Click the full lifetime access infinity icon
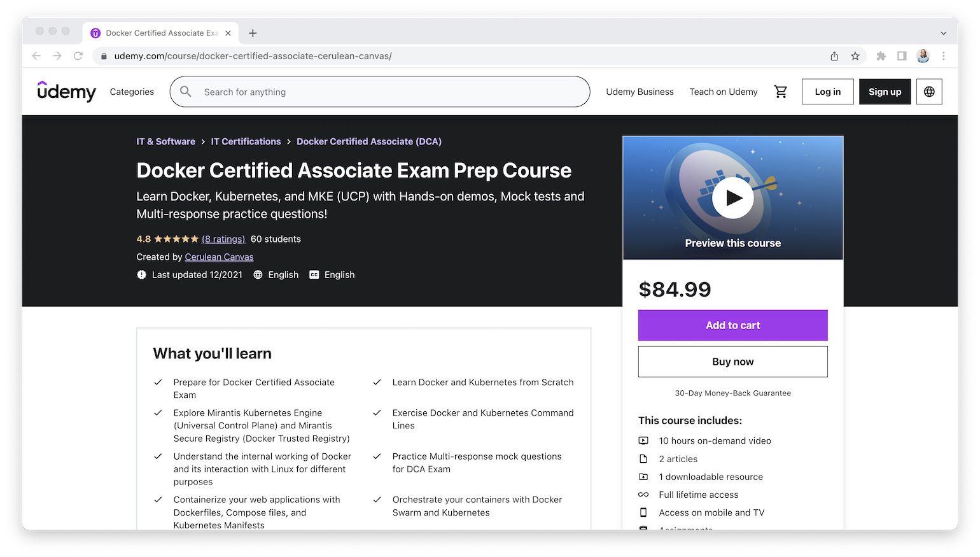The image size is (980, 557). [x=643, y=495]
